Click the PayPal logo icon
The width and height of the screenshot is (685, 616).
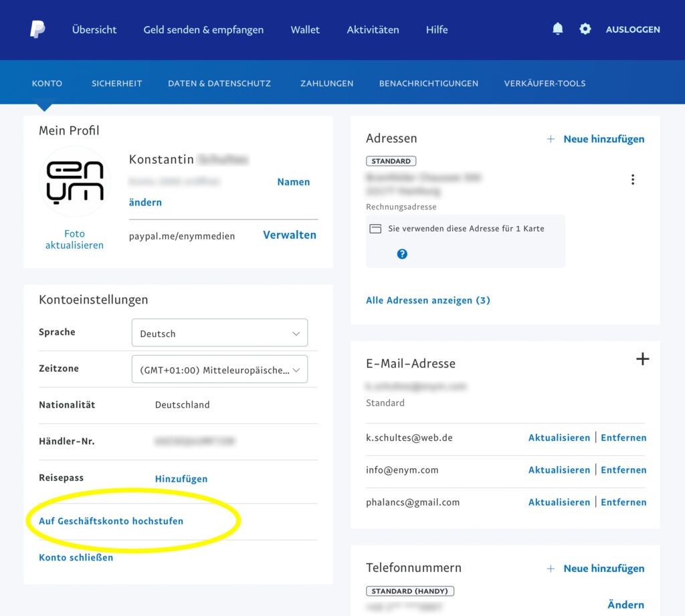[37, 29]
